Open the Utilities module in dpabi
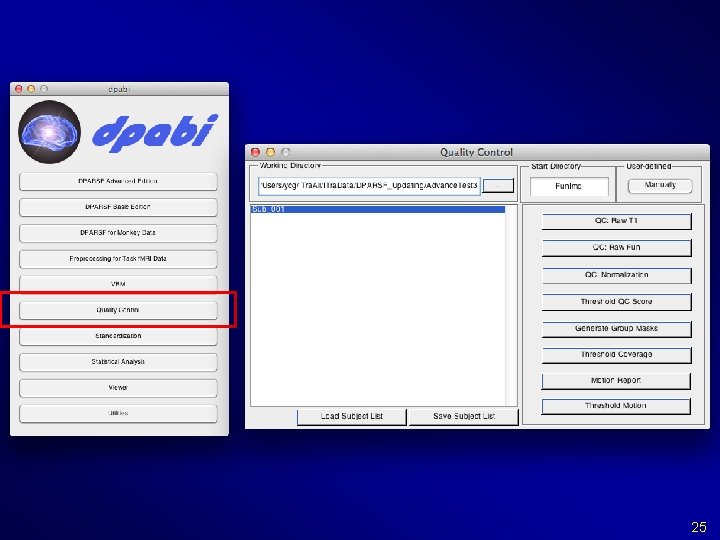 [x=118, y=414]
